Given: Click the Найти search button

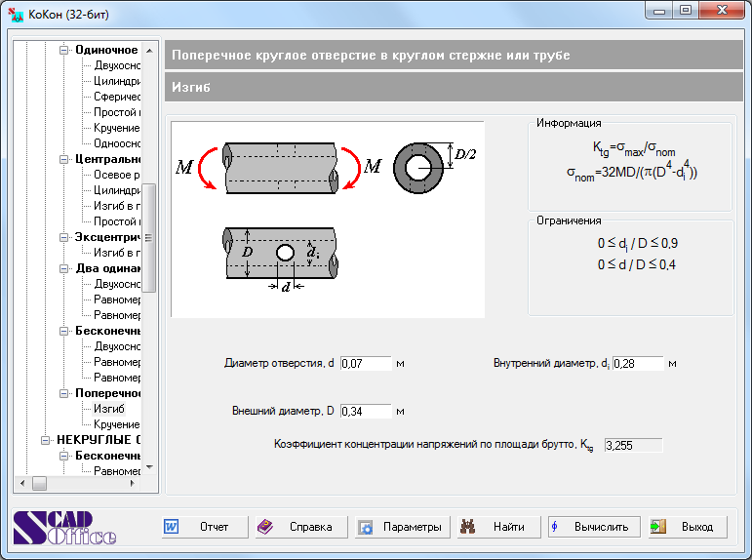Looking at the screenshot, I should tap(498, 527).
